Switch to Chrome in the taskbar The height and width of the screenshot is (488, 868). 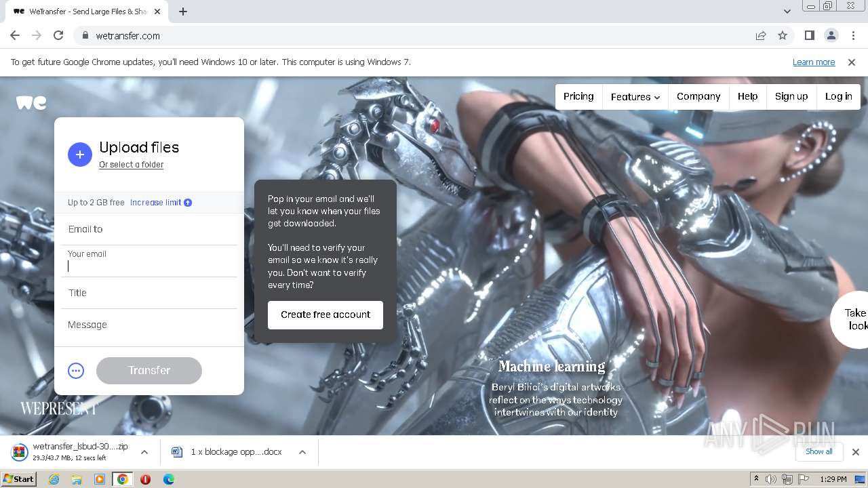122,479
